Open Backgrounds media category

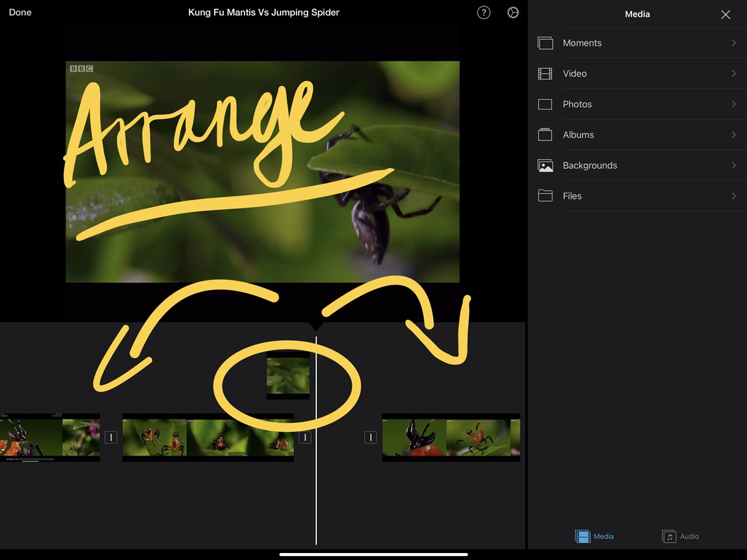(x=637, y=166)
